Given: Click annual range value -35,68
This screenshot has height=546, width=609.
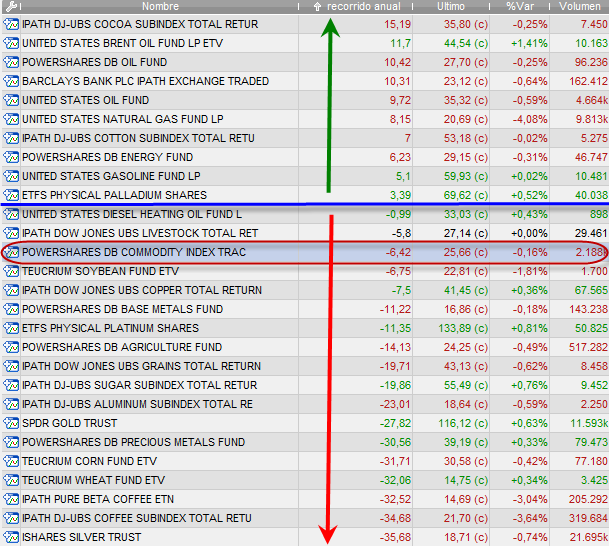Looking at the screenshot, I should (x=395, y=537).
